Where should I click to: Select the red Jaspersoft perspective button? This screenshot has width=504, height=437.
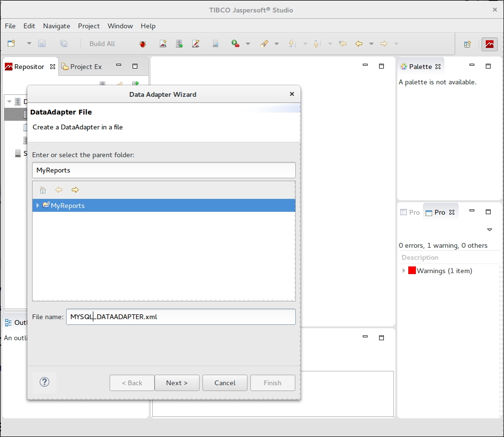490,44
